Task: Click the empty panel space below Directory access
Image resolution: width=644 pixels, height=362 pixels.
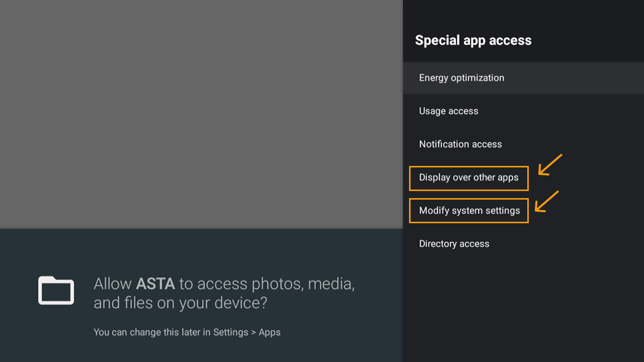Action: 523,307
